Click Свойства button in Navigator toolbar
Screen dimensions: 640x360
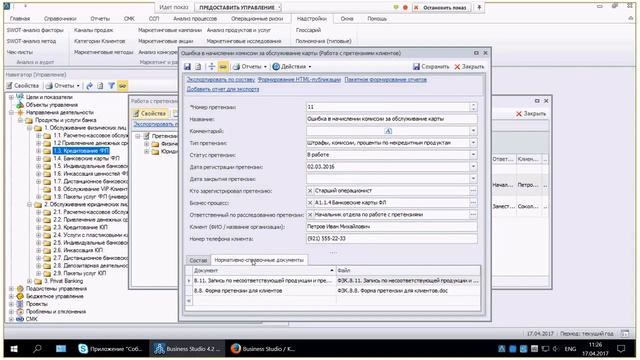click(x=23, y=86)
